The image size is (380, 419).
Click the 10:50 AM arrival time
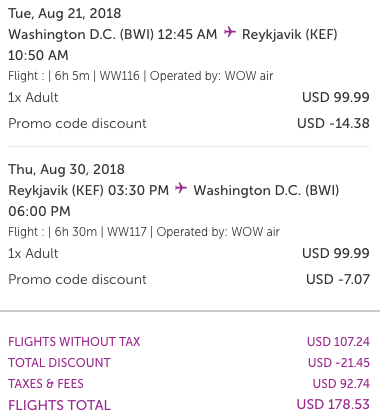38,55
